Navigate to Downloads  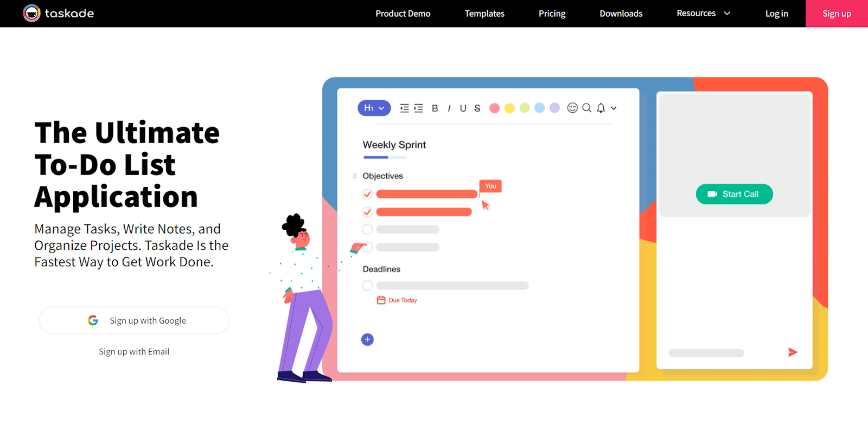tap(621, 14)
